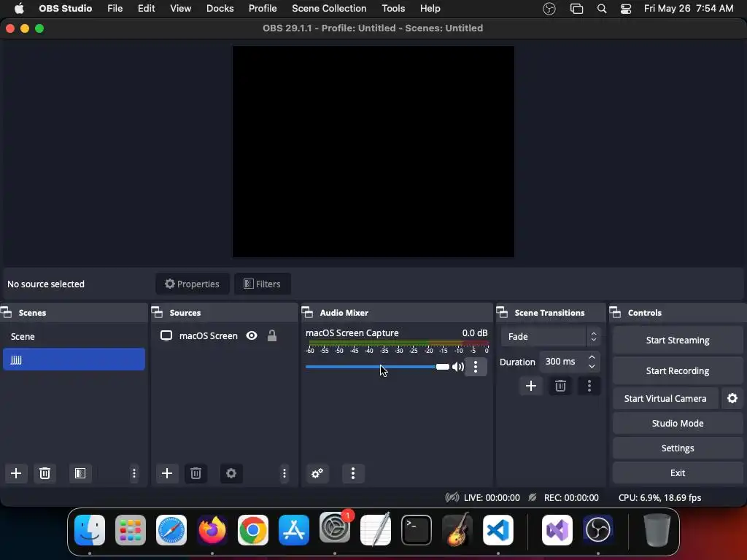Open the Docks menu
This screenshot has height=560, width=747.
[220, 9]
